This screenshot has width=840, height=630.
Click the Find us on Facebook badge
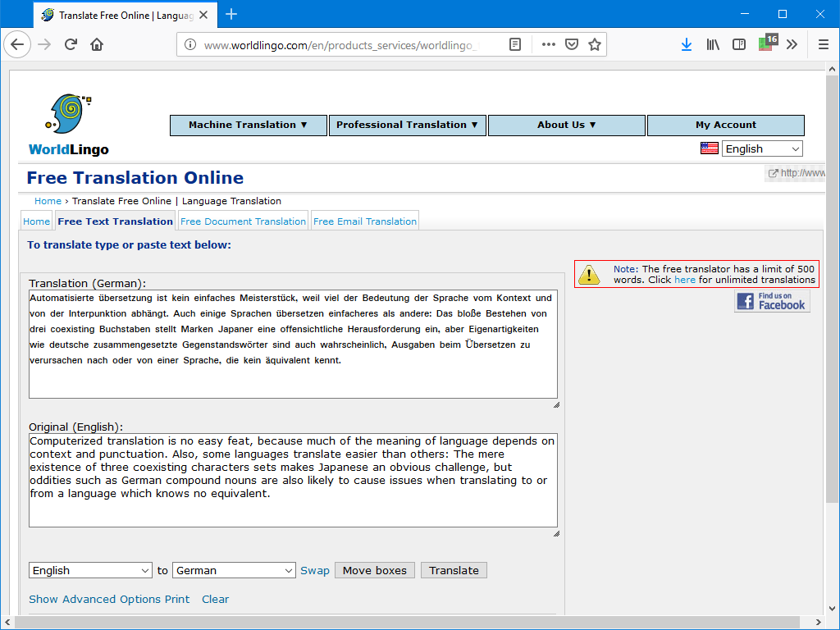coord(771,301)
